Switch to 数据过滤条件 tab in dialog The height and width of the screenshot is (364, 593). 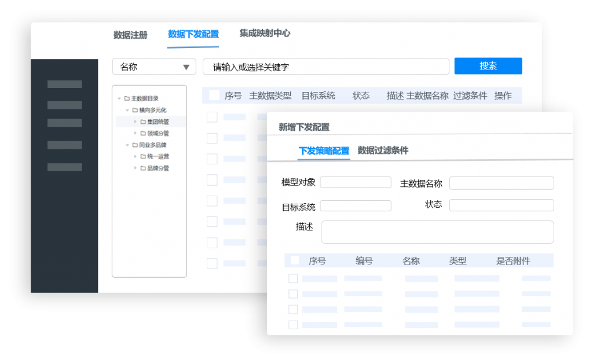pyautogui.click(x=383, y=150)
